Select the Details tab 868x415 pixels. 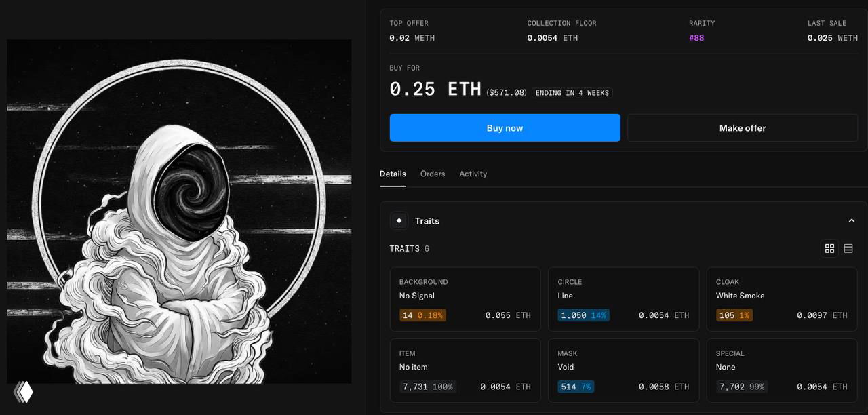(393, 174)
